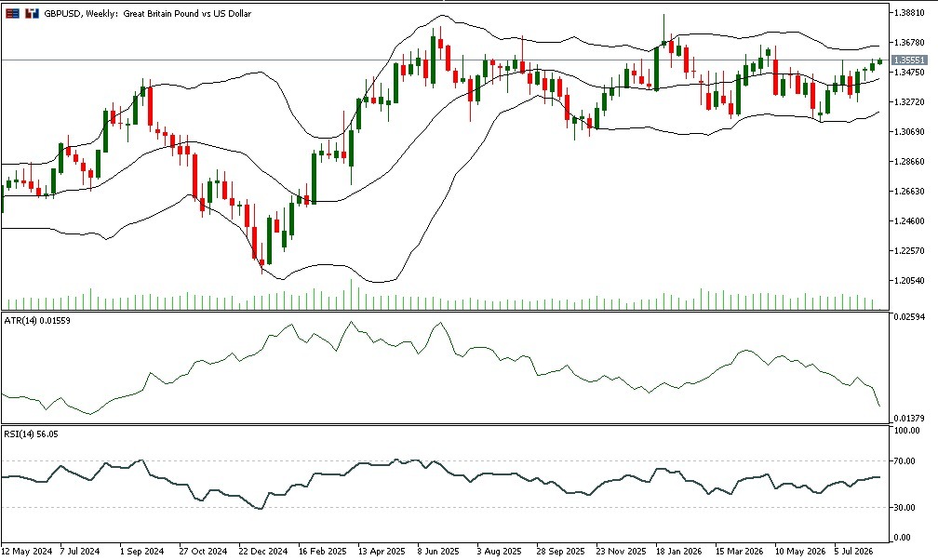Click price axis label 1.32720
Screen dimensions: 938x560
[x=909, y=101]
